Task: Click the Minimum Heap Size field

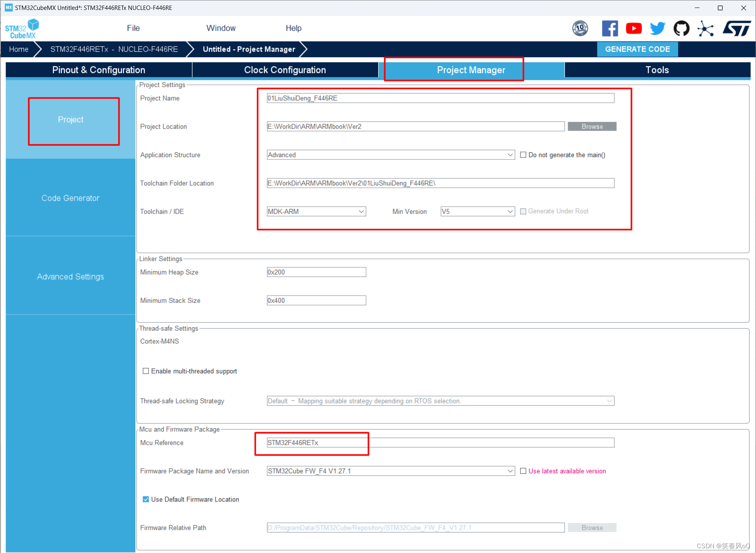Action: (x=316, y=272)
